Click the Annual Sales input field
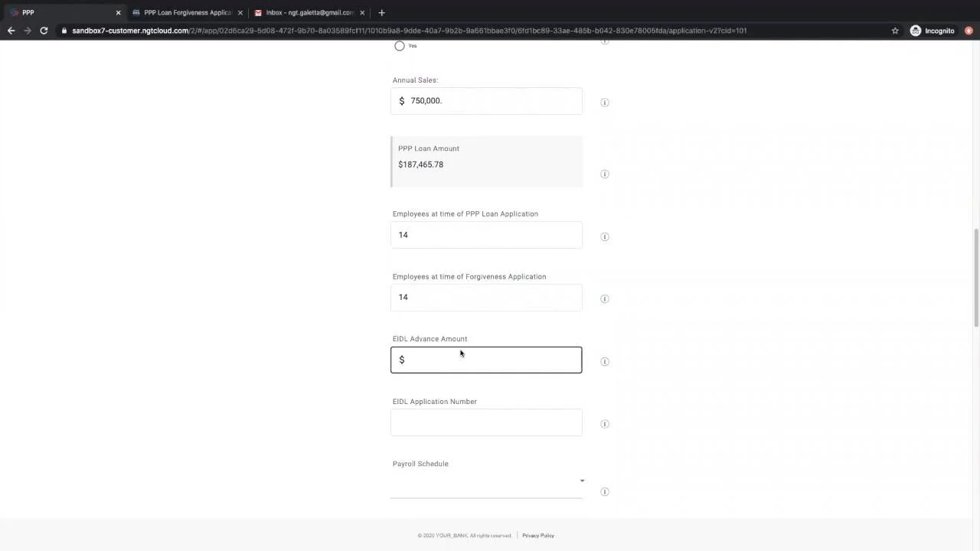Viewport: 980px width, 551px height. [x=486, y=101]
